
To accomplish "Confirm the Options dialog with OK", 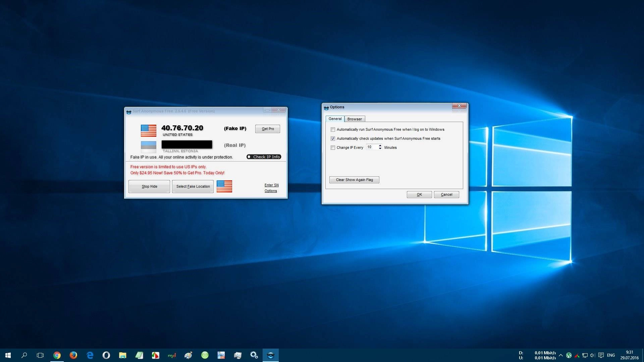I will (419, 195).
